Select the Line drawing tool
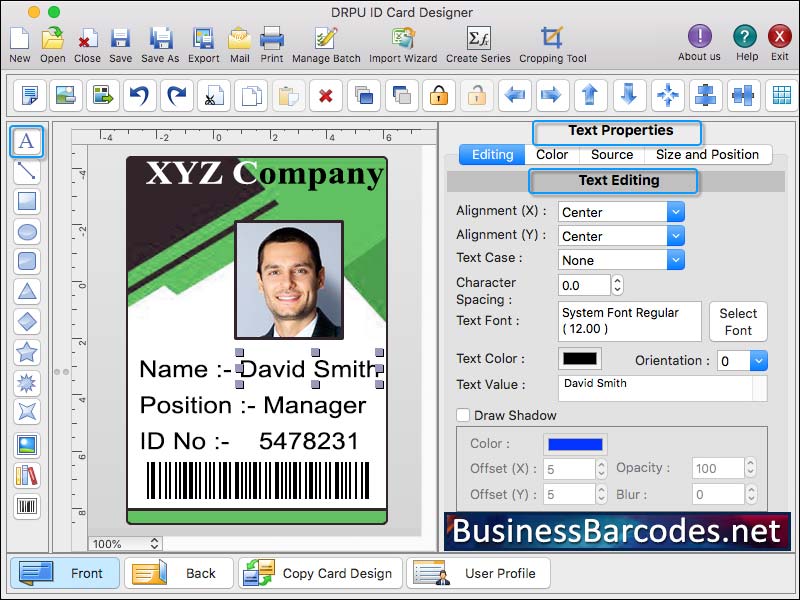 pyautogui.click(x=27, y=171)
